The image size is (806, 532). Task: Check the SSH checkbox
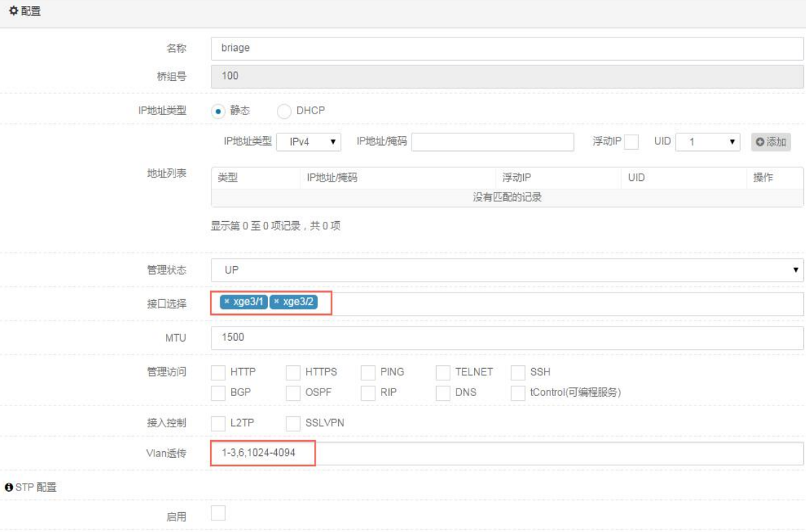518,372
